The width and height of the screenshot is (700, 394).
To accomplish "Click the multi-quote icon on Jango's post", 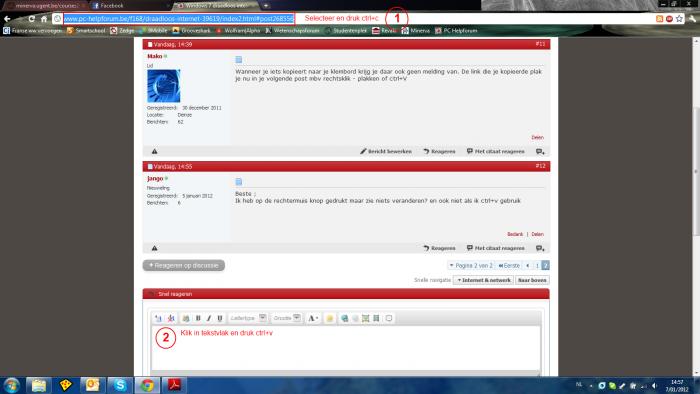I will [540, 248].
